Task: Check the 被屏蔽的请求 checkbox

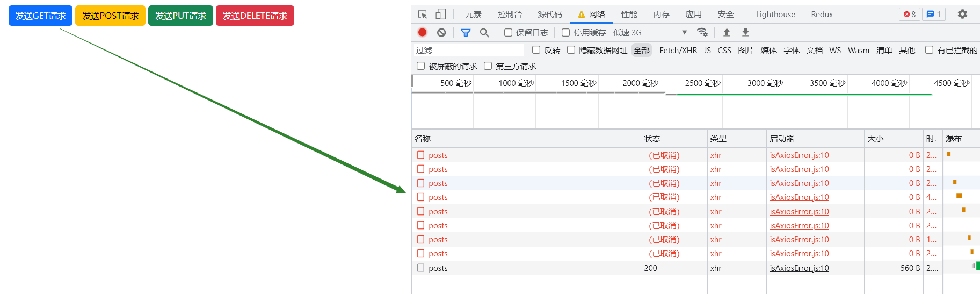Action: pos(420,66)
